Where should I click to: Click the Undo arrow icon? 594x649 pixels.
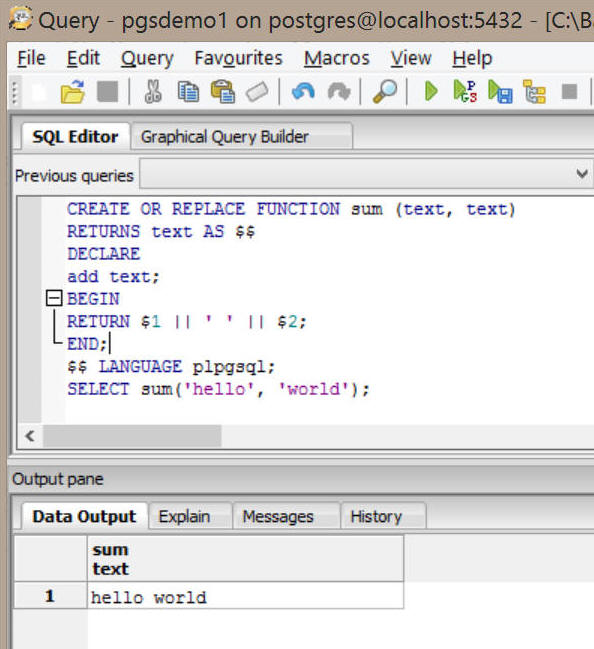tap(303, 91)
